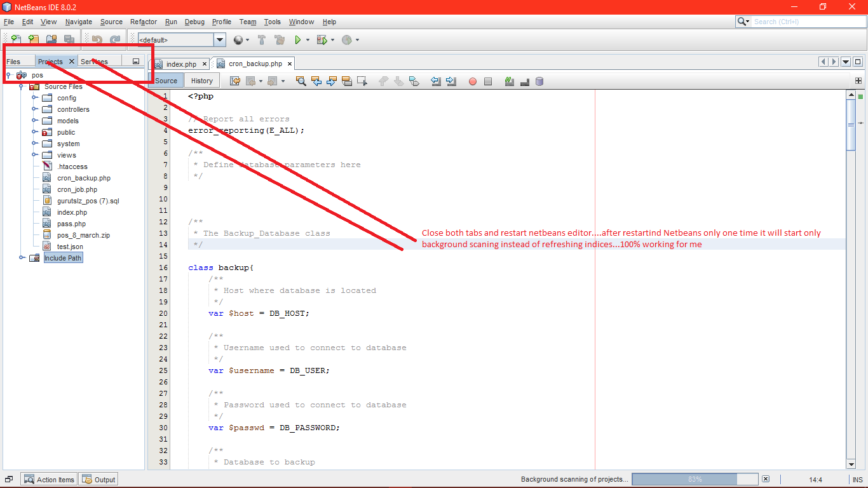Click the Last Edit icon in editor toolbar

(235, 81)
